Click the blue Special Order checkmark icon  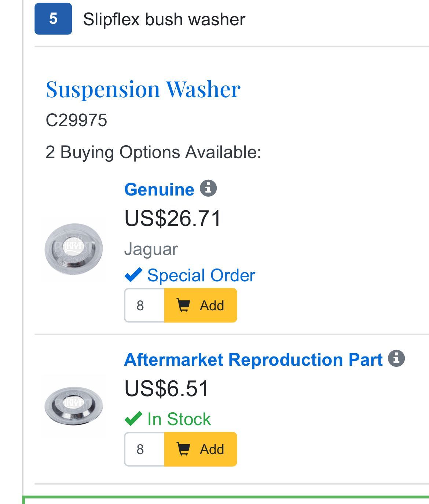tap(133, 275)
